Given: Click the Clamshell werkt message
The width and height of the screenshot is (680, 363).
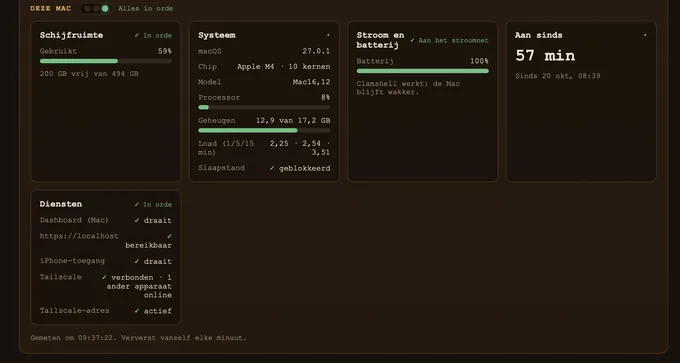Looking at the screenshot, I should point(409,88).
